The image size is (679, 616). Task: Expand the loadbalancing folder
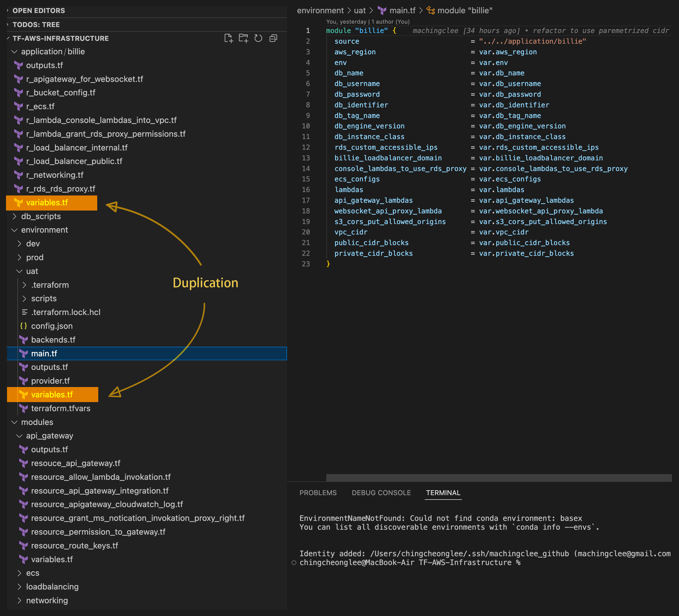(147, 587)
